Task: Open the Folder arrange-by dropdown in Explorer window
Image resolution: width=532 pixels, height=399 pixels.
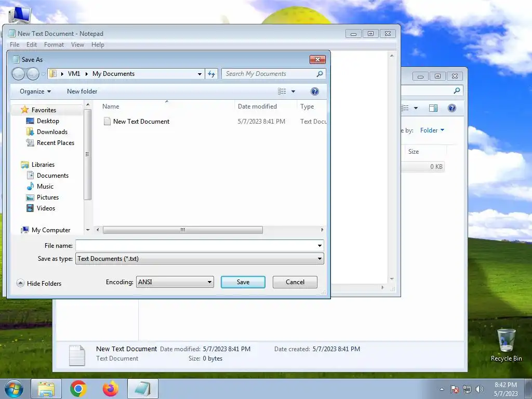Action: point(432,130)
